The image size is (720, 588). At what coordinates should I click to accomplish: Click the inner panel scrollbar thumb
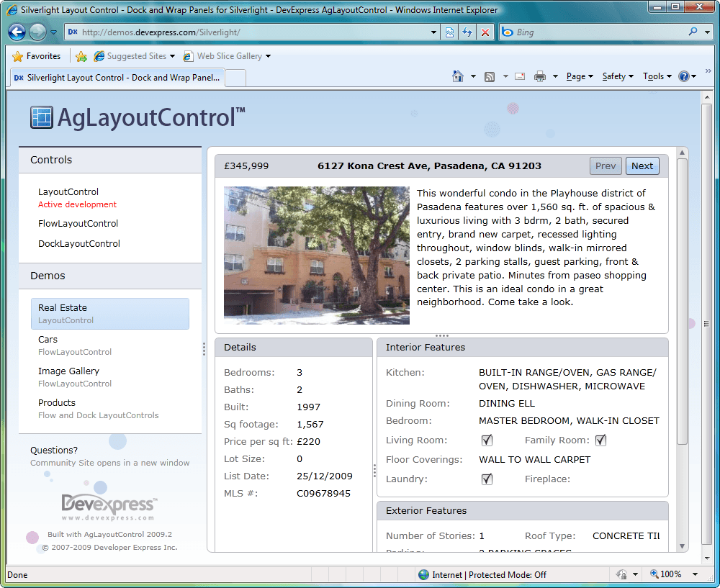point(682,302)
